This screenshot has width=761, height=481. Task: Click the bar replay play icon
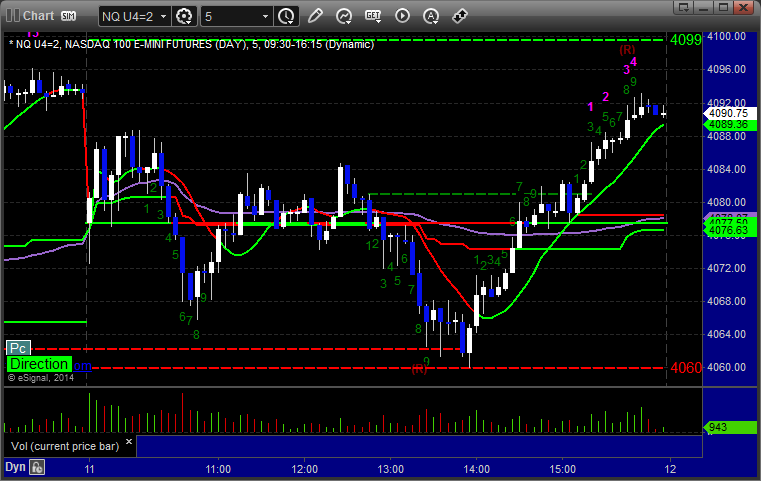click(402, 16)
